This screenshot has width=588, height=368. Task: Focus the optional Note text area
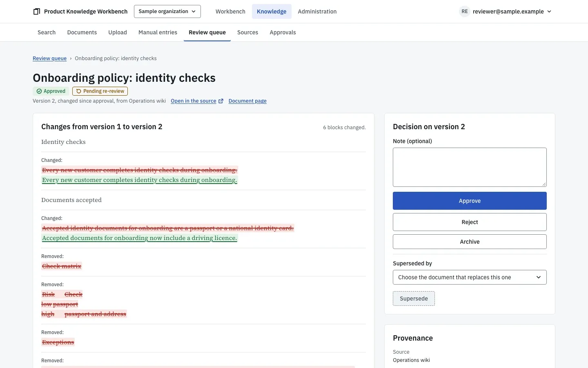pos(470,167)
